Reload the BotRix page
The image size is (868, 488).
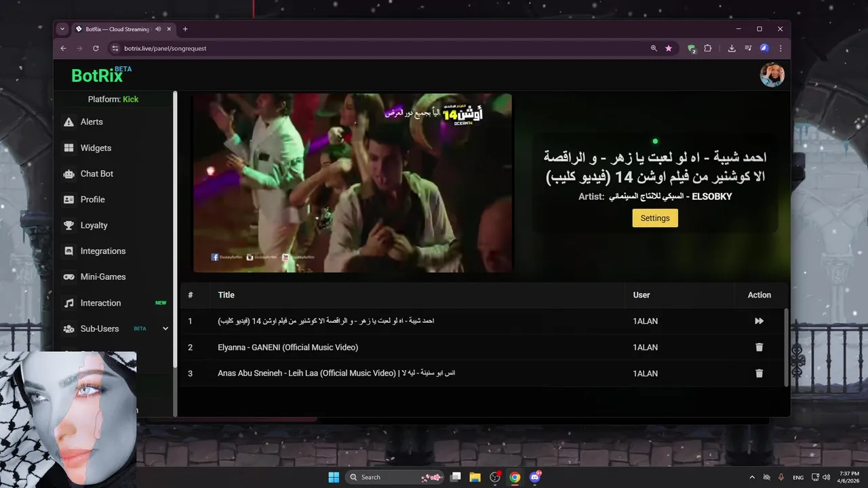click(x=96, y=48)
